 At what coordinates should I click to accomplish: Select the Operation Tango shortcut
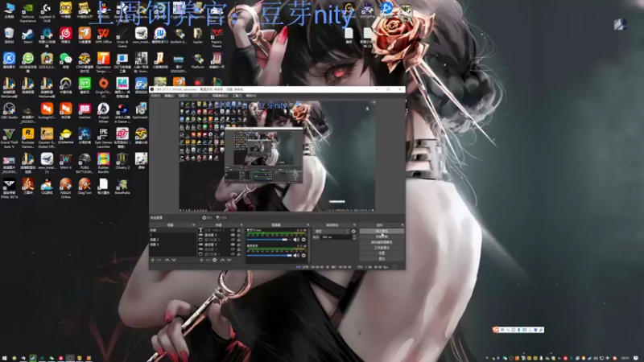[x=103, y=62]
